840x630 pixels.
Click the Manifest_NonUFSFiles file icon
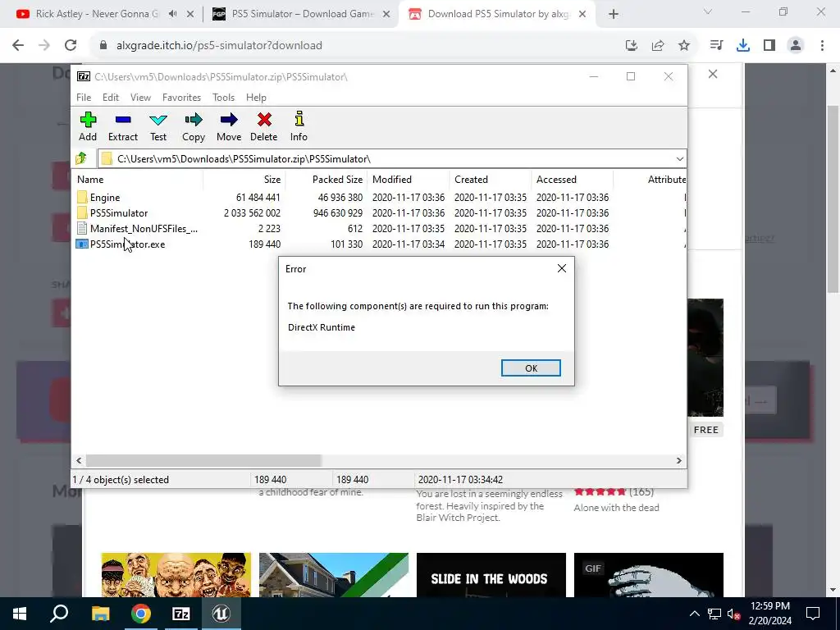82,228
